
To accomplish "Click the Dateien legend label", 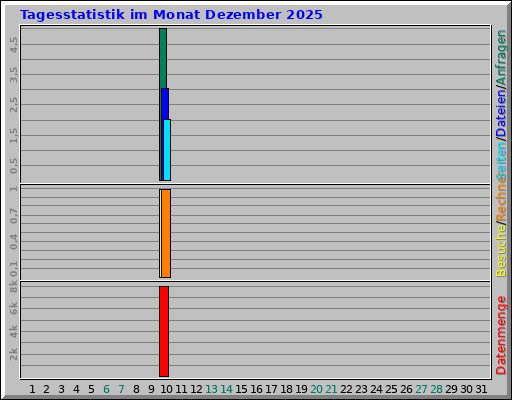I will pos(501,113).
